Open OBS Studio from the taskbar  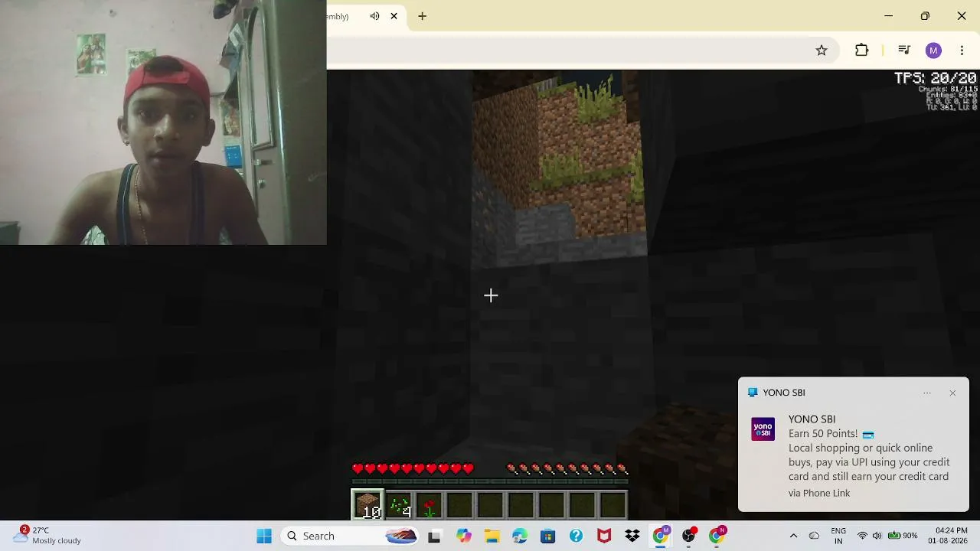click(x=689, y=535)
